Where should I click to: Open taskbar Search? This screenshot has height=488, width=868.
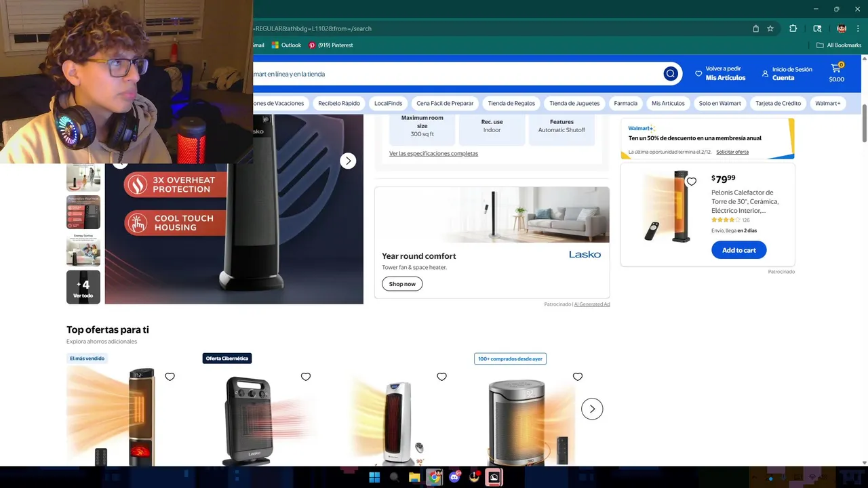coord(394,477)
